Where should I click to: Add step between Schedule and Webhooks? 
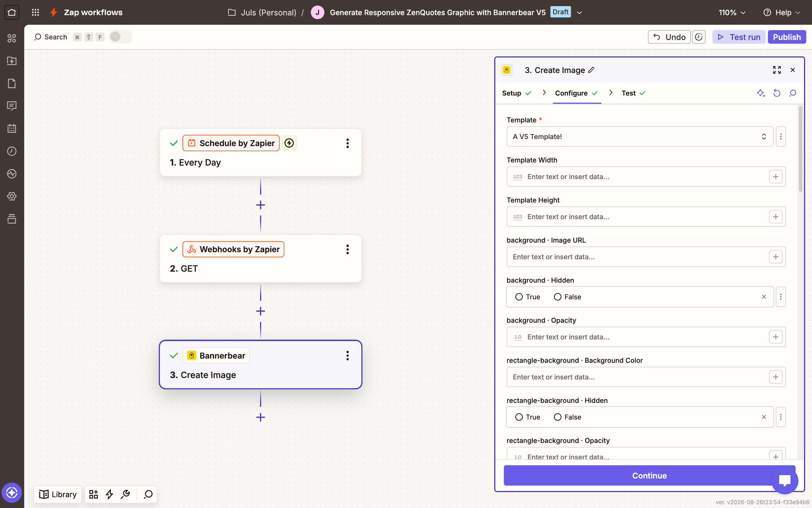[261, 205]
